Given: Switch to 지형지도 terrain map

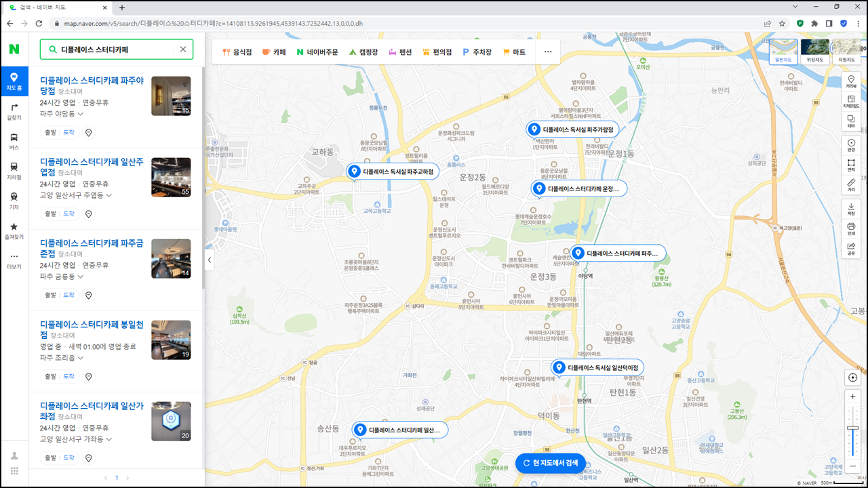Looking at the screenshot, I should coord(845,51).
